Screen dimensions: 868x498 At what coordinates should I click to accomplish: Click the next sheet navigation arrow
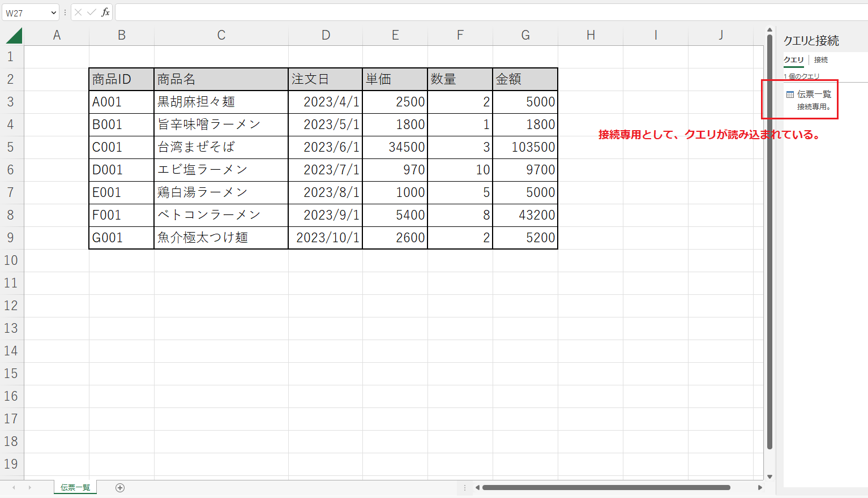point(30,488)
